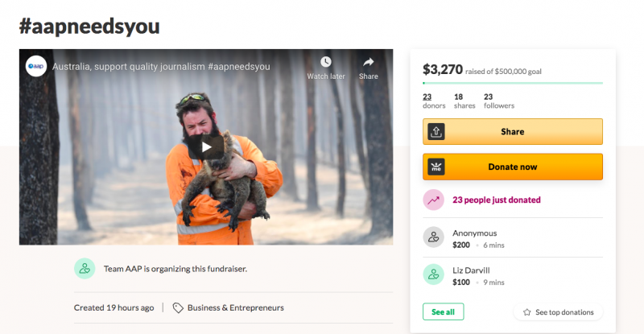Click the AAP channel logo on video
The height and width of the screenshot is (334, 644).
(36, 66)
